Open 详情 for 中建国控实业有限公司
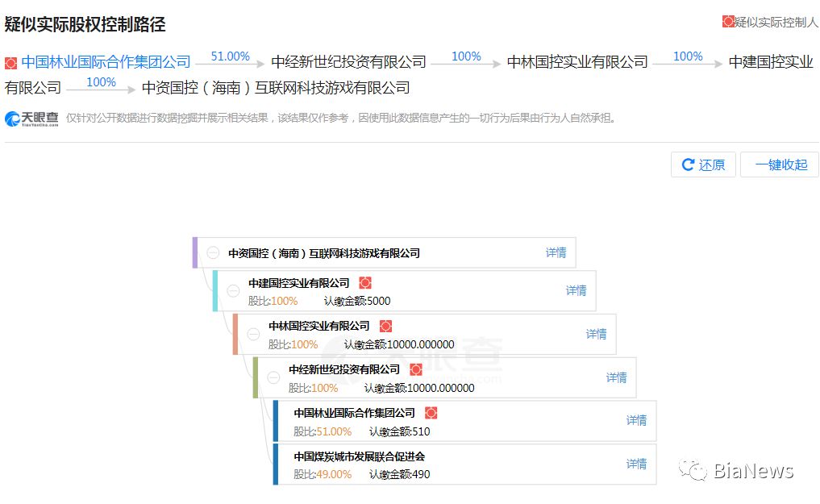 (576, 290)
